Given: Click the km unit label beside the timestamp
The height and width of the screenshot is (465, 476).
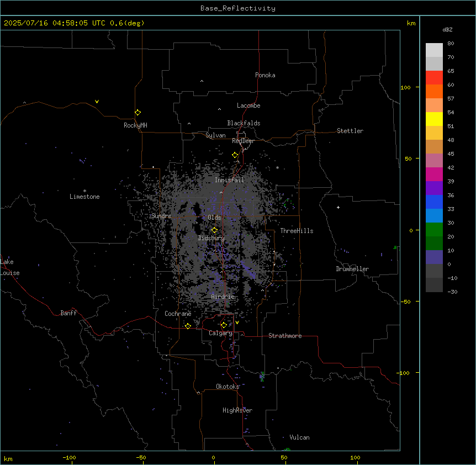Looking at the screenshot, I should (x=411, y=23).
